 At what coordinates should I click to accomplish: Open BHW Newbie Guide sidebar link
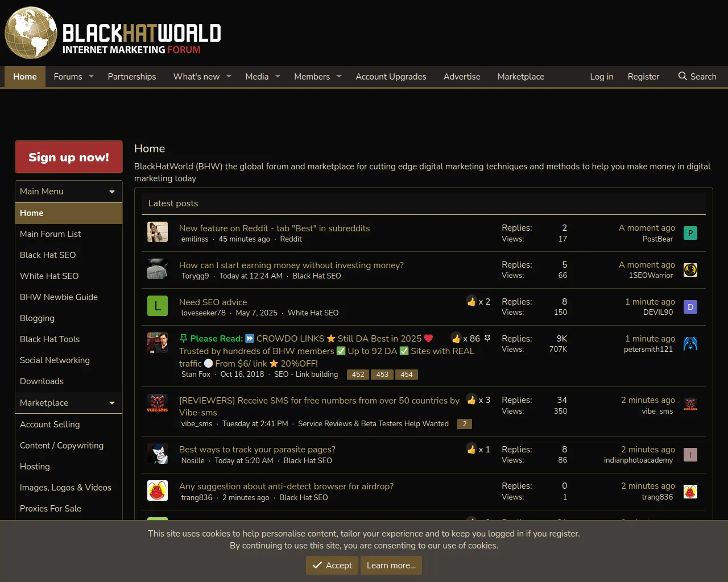pyautogui.click(x=69, y=297)
